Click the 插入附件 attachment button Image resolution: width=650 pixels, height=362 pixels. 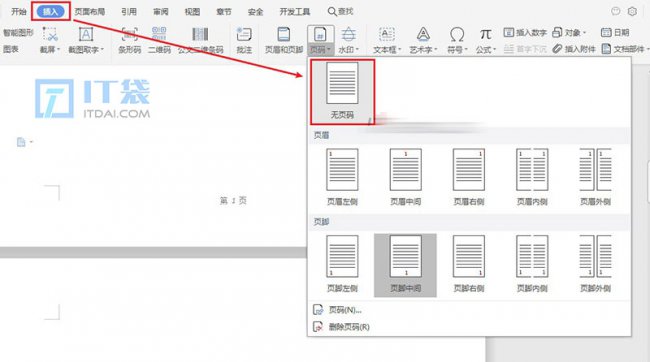[574, 49]
